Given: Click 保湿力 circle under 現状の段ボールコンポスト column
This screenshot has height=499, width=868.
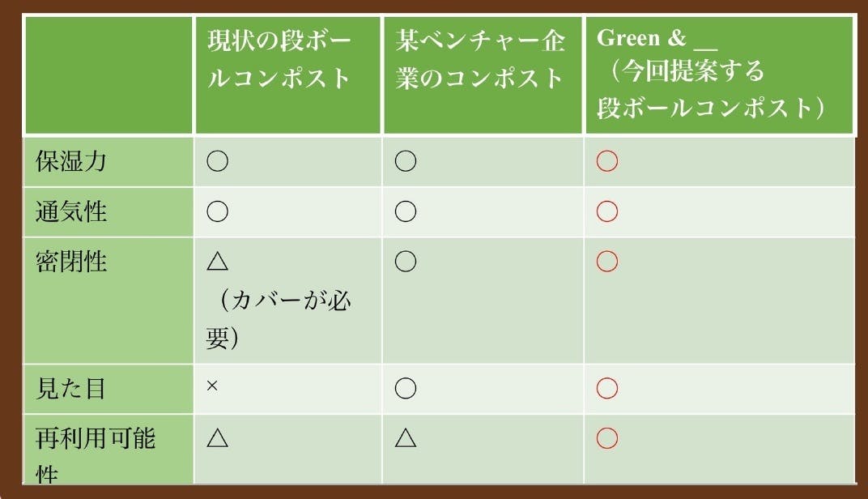Looking at the screenshot, I should pos(217,161).
